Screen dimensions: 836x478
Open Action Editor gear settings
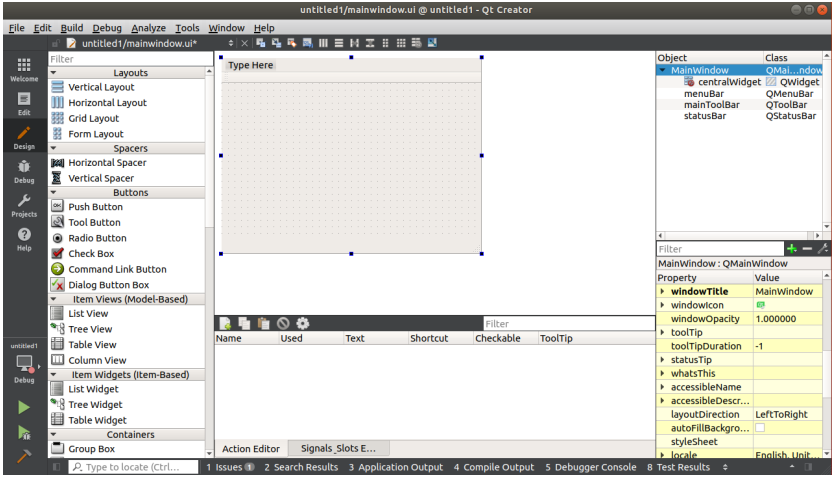[303, 323]
